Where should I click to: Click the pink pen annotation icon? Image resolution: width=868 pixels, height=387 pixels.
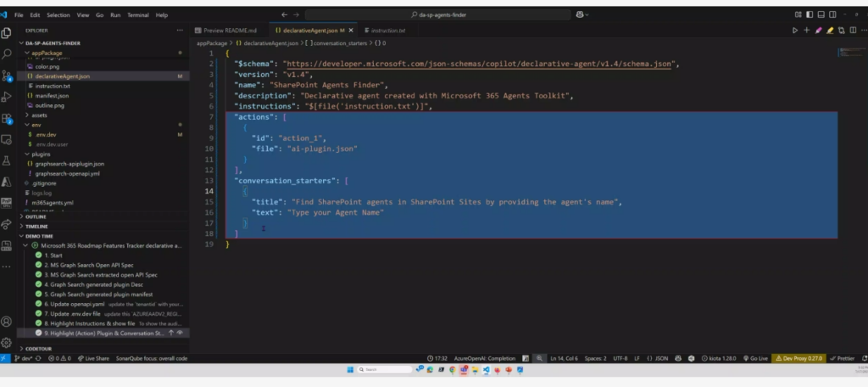point(818,31)
